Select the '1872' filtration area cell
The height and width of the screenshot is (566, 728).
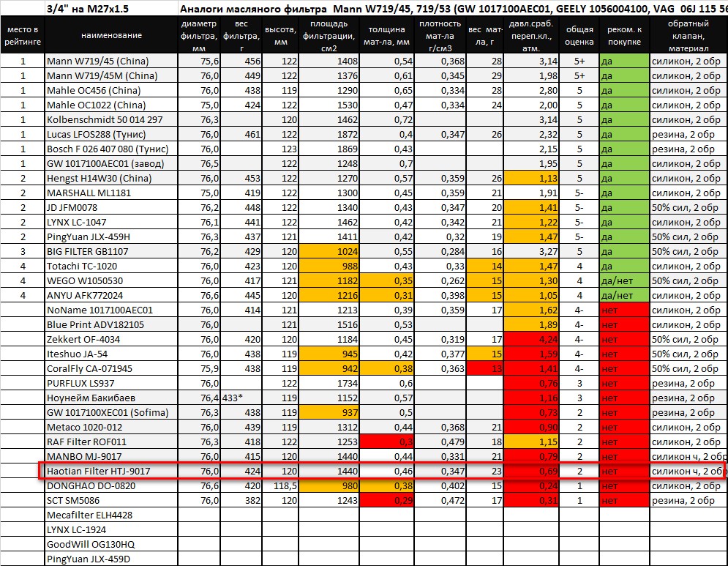pos(329,134)
